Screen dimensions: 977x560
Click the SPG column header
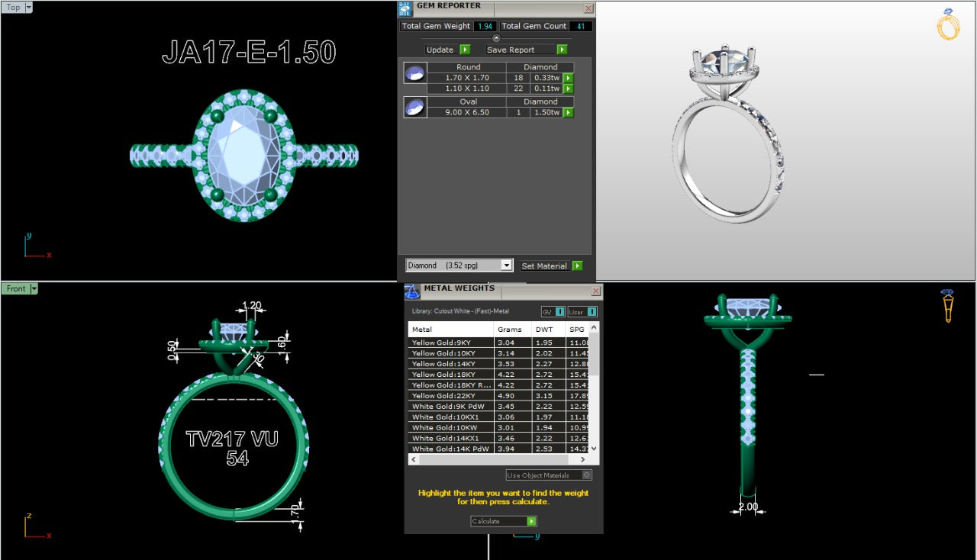[x=578, y=330]
